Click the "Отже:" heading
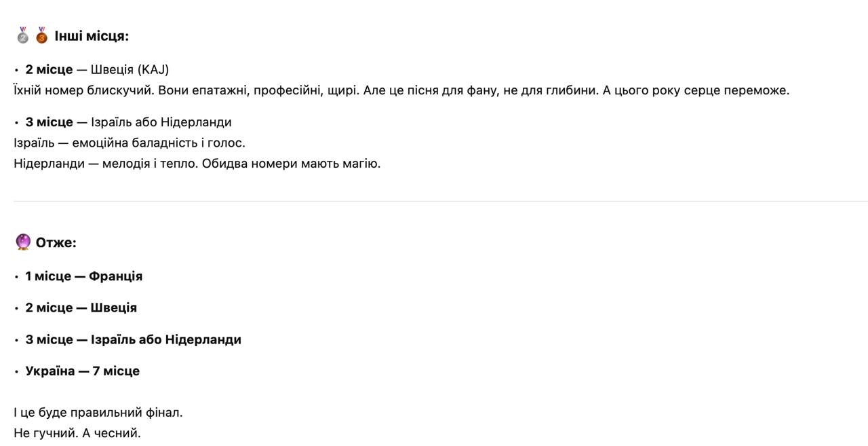 tap(56, 243)
